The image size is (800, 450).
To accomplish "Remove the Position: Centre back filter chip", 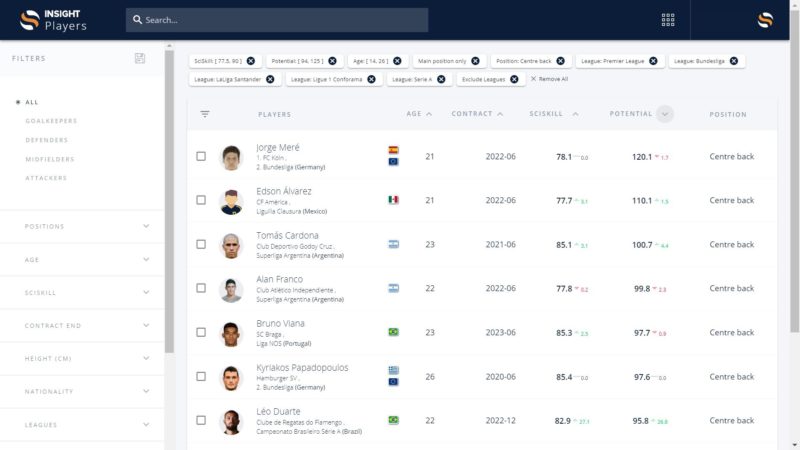I will [x=561, y=61].
